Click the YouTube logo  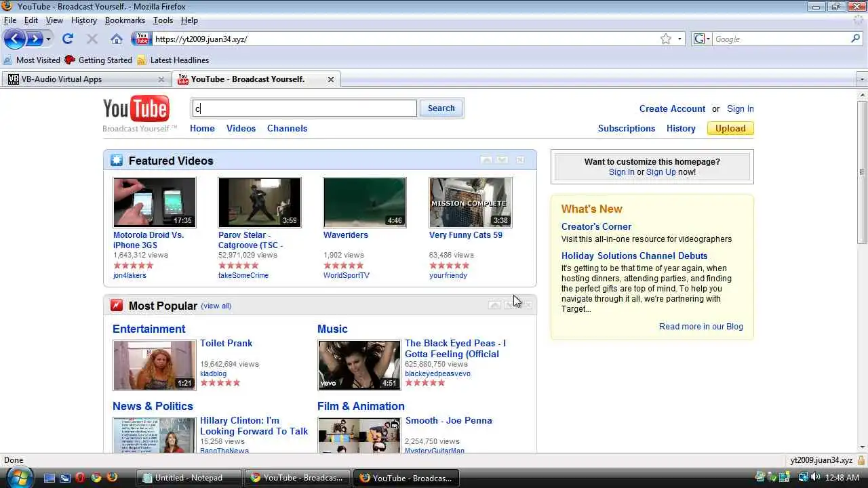[136, 108]
